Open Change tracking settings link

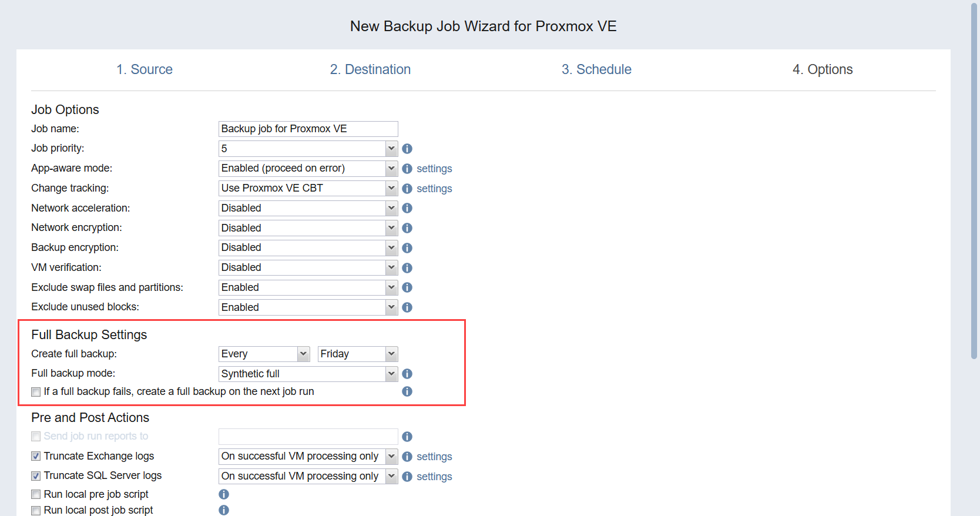point(434,189)
